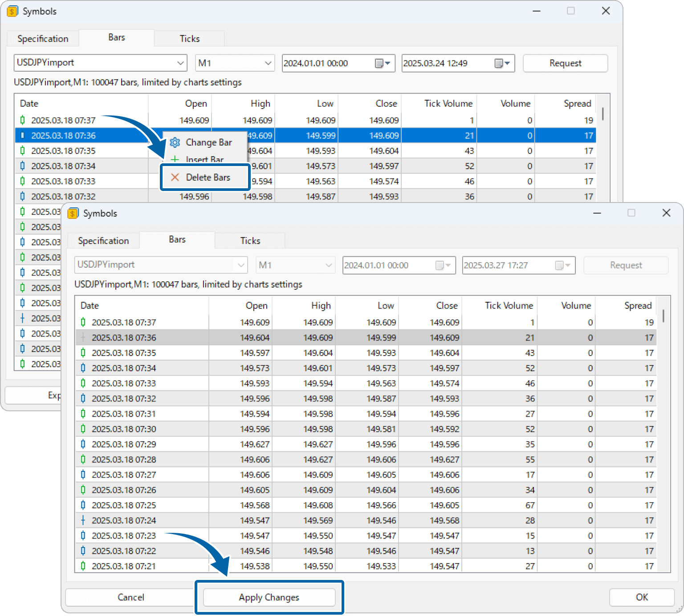Click the candle icon of row 2025.03.18 07:34 in front window
684x616 pixels.
pyautogui.click(x=83, y=368)
